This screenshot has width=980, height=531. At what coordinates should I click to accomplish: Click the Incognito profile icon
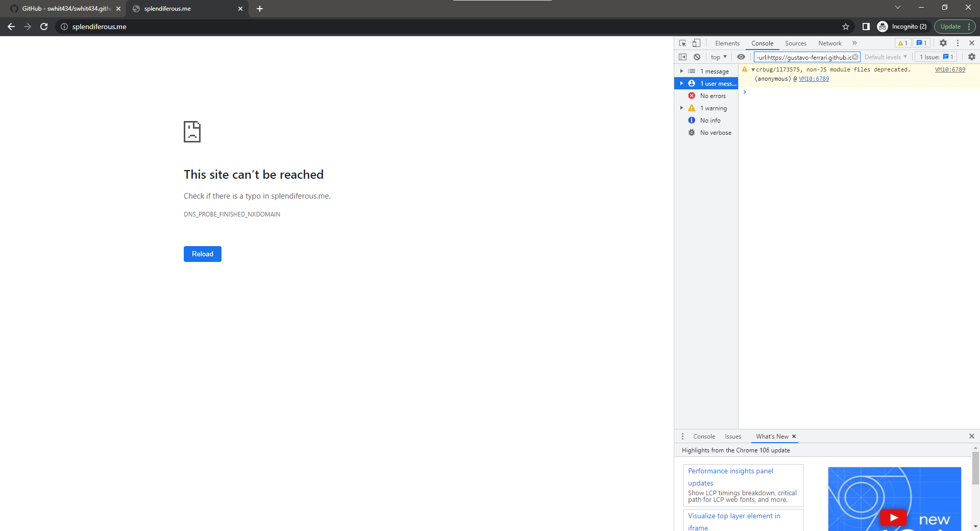pos(883,27)
